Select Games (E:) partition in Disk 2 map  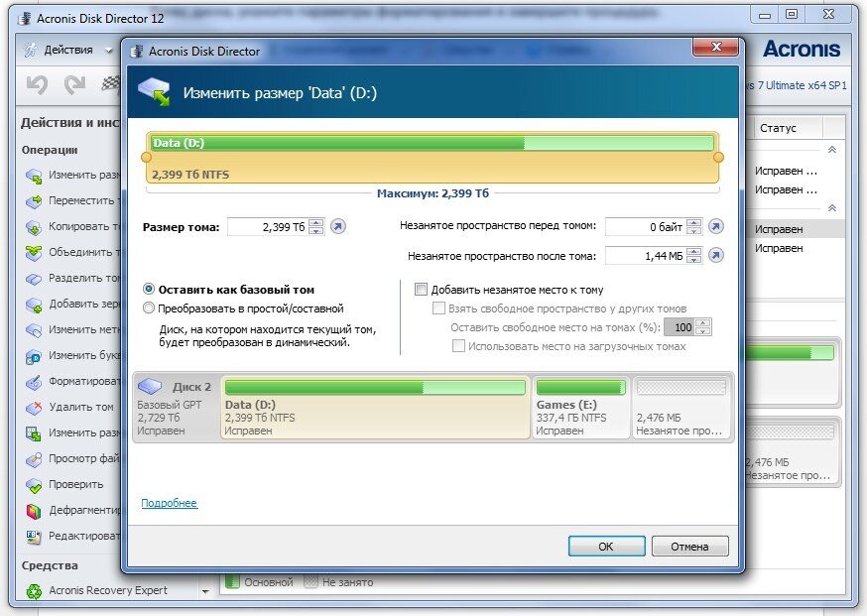(580, 408)
